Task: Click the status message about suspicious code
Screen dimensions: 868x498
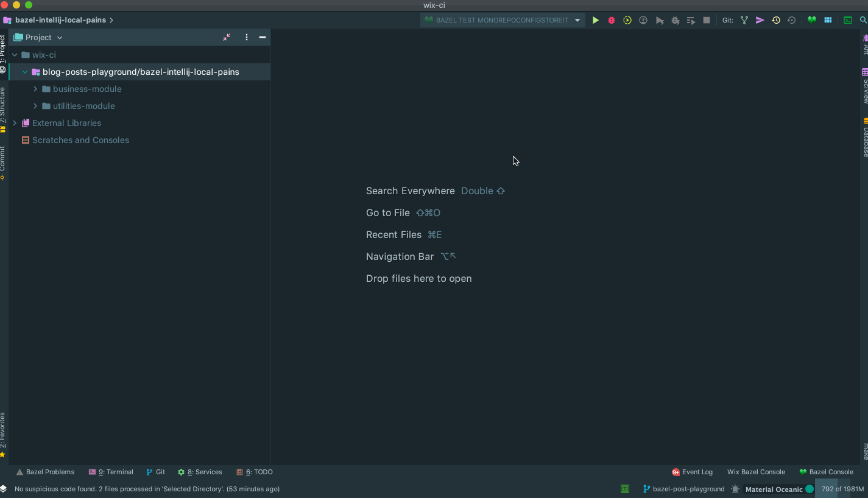Action: pyautogui.click(x=147, y=489)
